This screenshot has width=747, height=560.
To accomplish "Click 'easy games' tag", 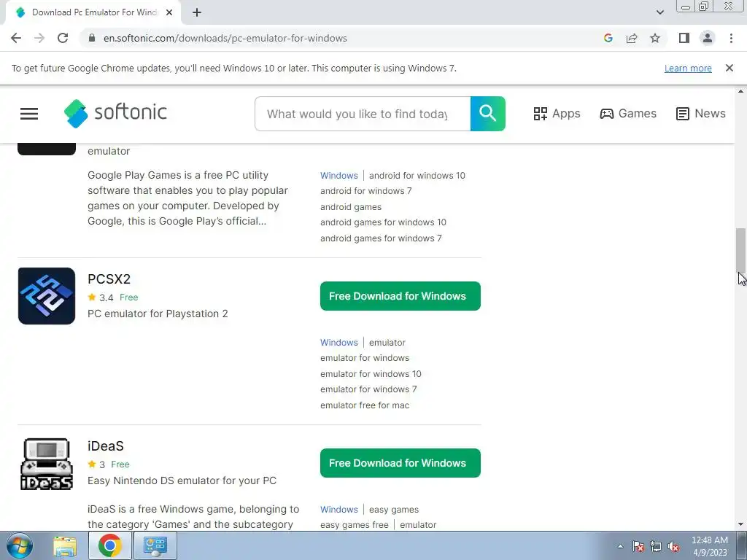I will (x=393, y=510).
